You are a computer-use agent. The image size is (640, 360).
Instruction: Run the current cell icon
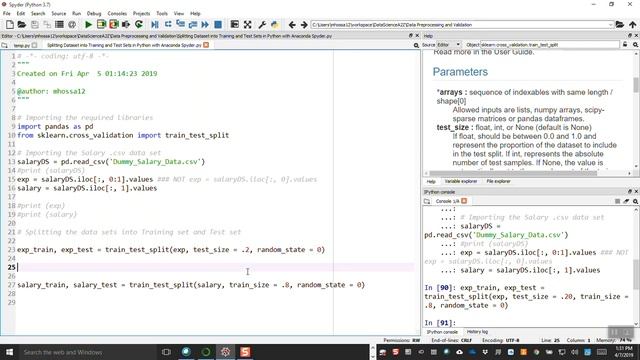(101, 24)
